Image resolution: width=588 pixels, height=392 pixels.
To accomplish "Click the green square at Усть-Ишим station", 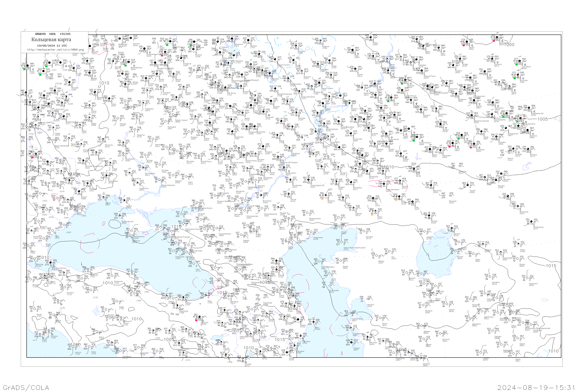I will 516,64.
